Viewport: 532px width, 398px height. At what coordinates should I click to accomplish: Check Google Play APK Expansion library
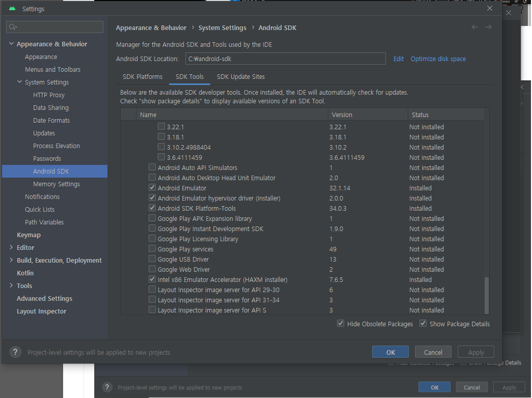(x=152, y=218)
